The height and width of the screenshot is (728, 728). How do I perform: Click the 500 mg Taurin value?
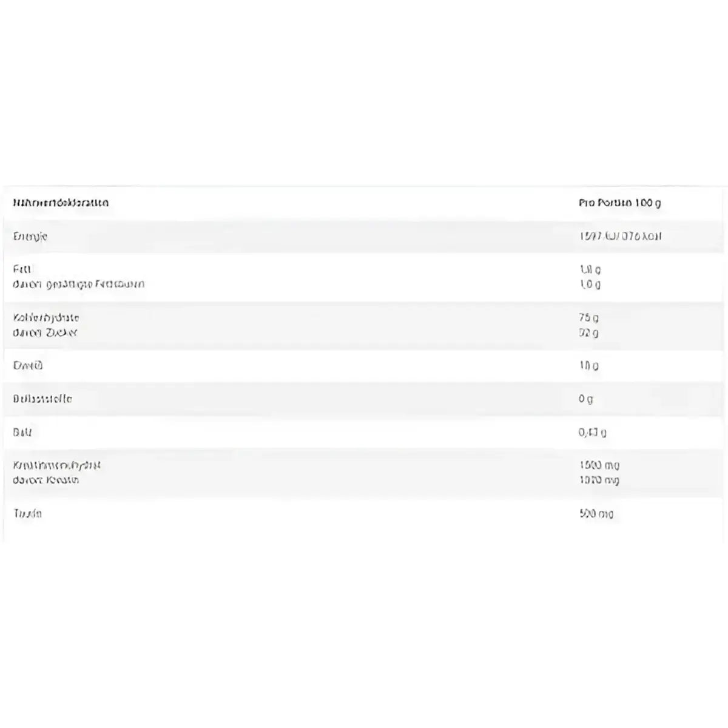click(596, 514)
